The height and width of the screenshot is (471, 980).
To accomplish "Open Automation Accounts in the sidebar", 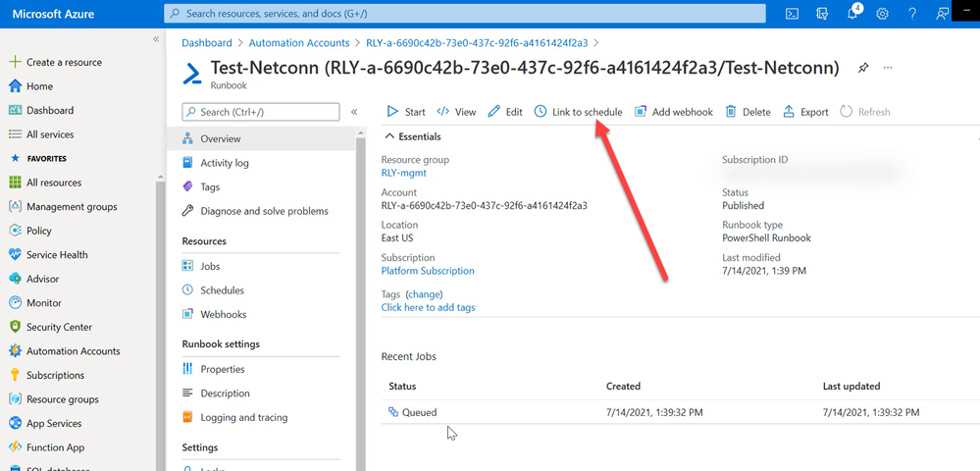I will 74,351.
